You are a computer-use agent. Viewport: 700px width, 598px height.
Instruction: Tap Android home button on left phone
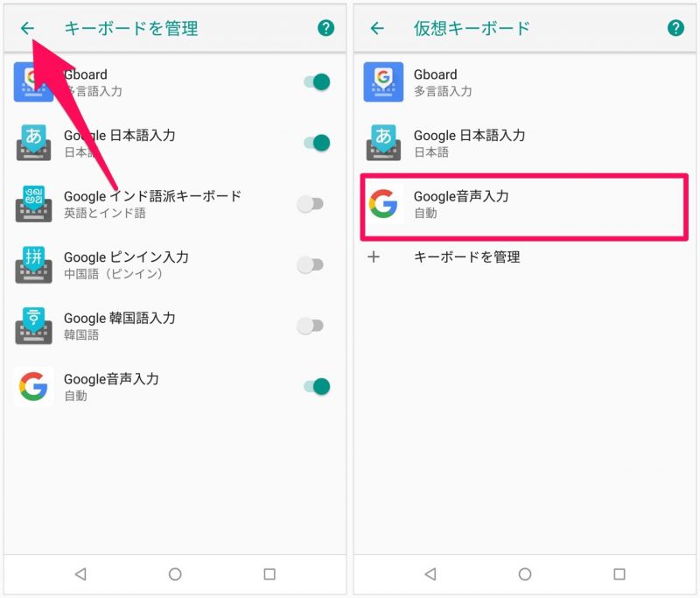[175, 573]
